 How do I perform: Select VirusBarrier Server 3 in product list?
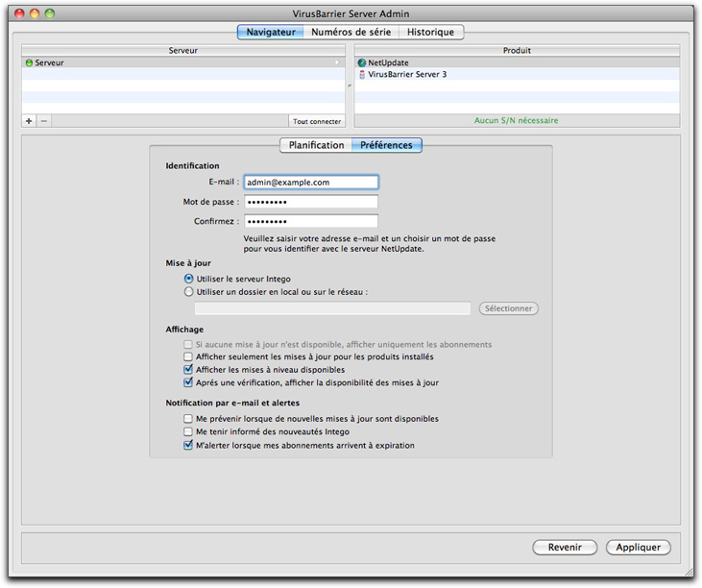coord(517,74)
